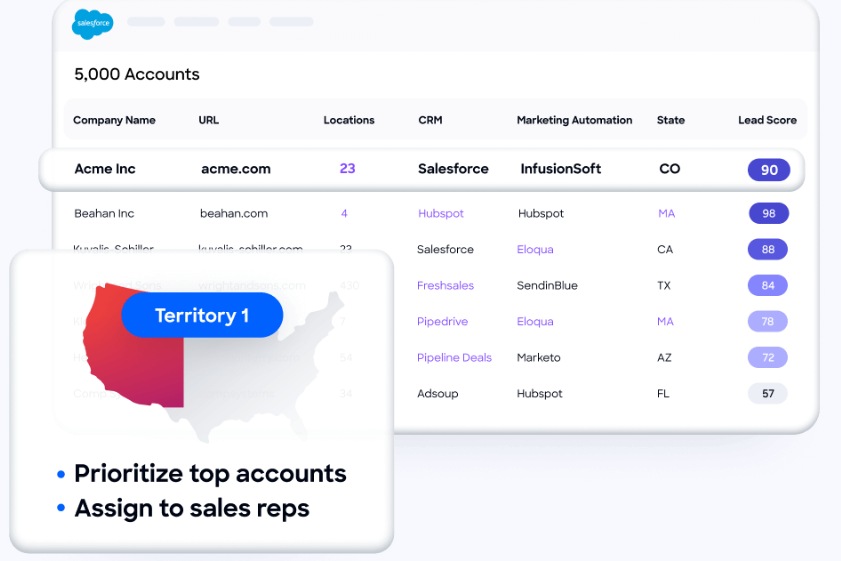Click the Freshsales CRM link

(x=445, y=285)
